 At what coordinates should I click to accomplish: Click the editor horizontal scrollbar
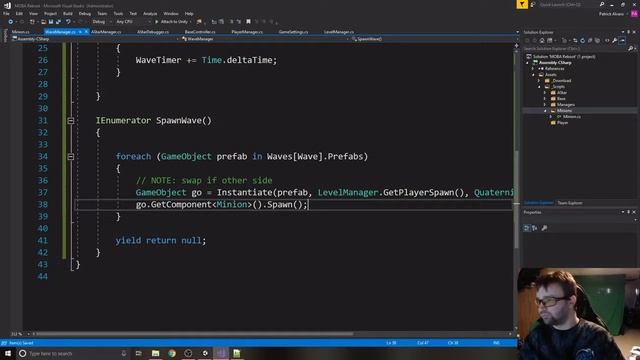pos(194,334)
